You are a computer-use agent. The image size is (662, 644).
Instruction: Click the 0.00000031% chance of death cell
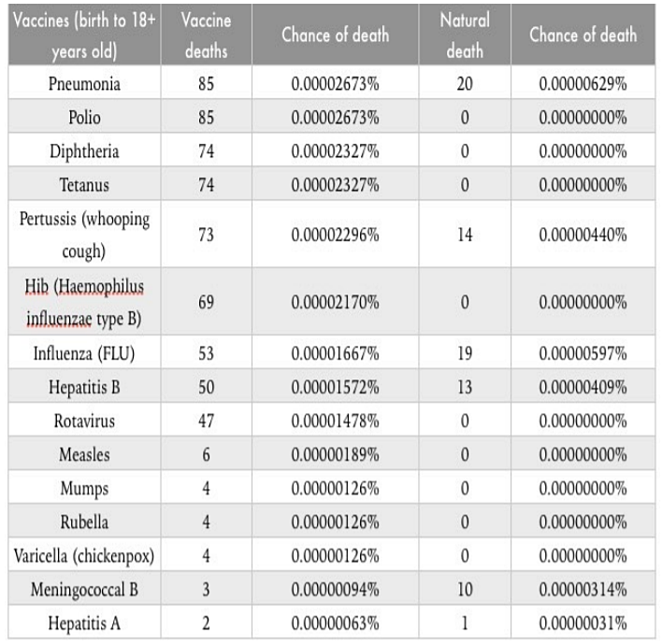pos(583,623)
